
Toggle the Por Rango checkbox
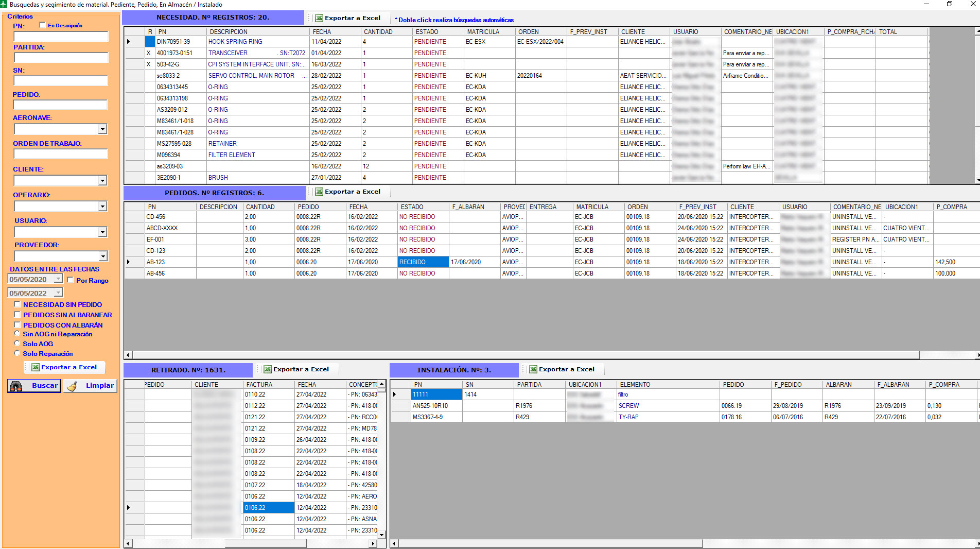click(71, 280)
